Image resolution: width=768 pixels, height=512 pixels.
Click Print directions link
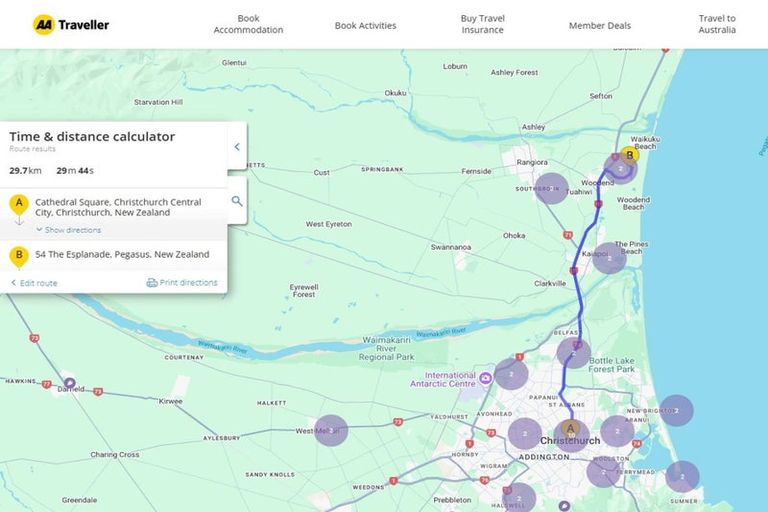pos(182,283)
